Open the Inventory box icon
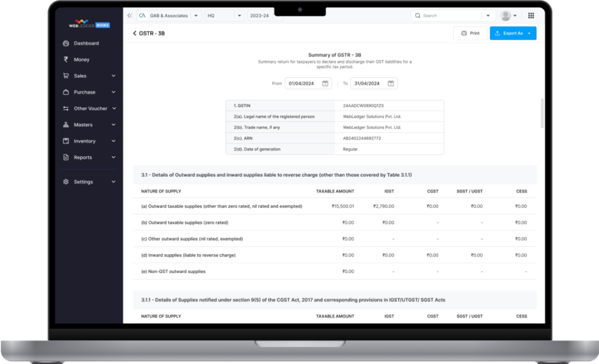The height and width of the screenshot is (364, 599). [66, 141]
